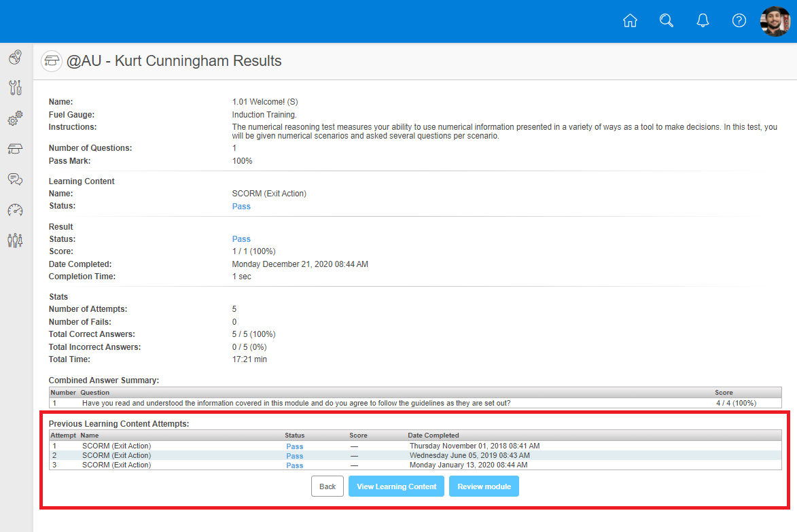797x532 pixels.
Task: Open the globe location pin sidebar icon
Action: coord(16,58)
